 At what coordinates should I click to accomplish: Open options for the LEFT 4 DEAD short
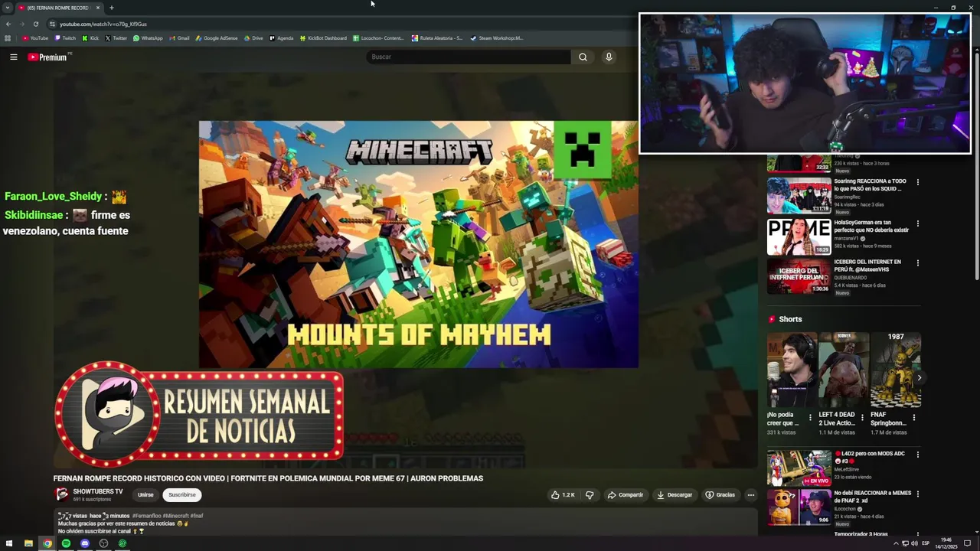(x=862, y=418)
